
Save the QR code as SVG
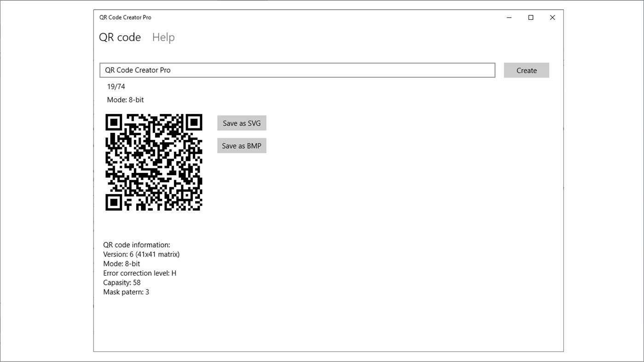point(241,123)
